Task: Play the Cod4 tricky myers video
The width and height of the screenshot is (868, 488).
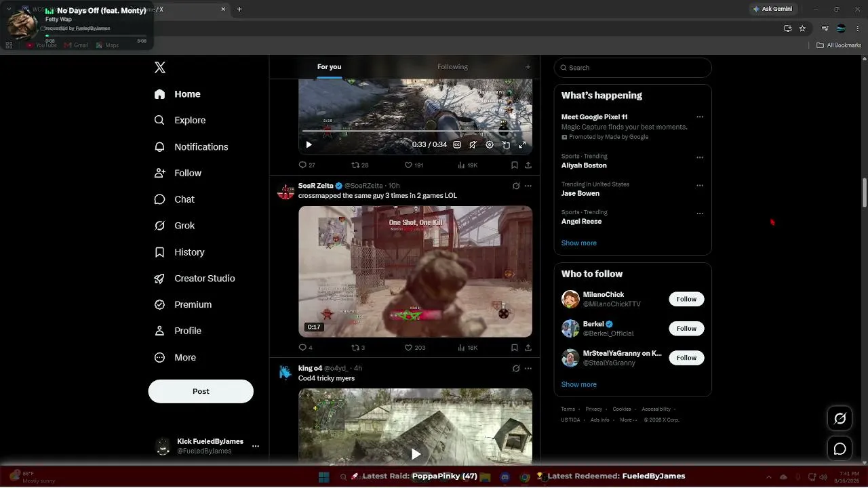Action: (416, 454)
